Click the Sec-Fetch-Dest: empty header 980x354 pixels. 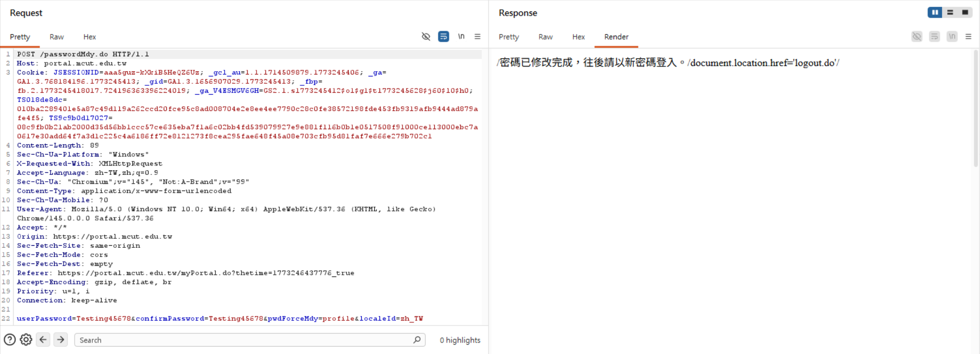point(65,264)
